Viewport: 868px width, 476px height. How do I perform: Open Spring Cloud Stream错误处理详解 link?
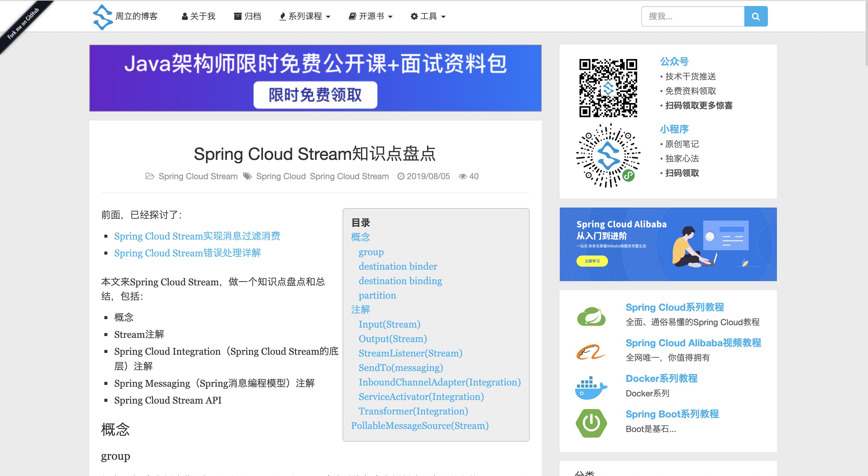coord(187,253)
